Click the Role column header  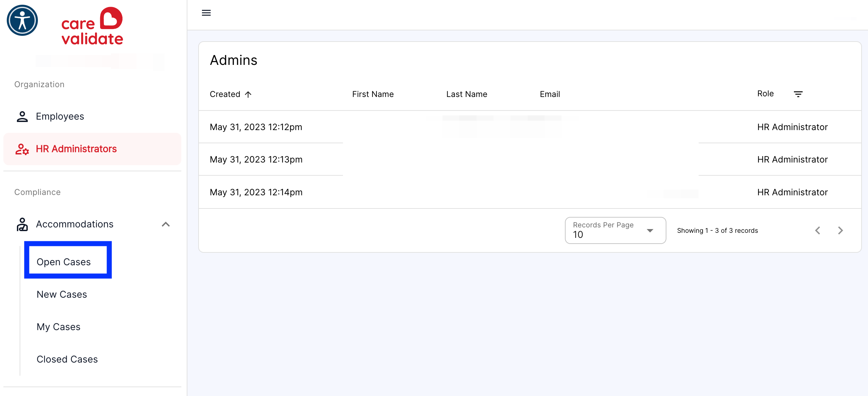pyautogui.click(x=766, y=94)
